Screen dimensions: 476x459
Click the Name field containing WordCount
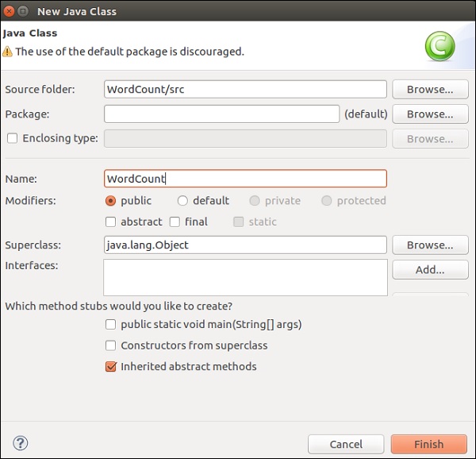(x=245, y=179)
